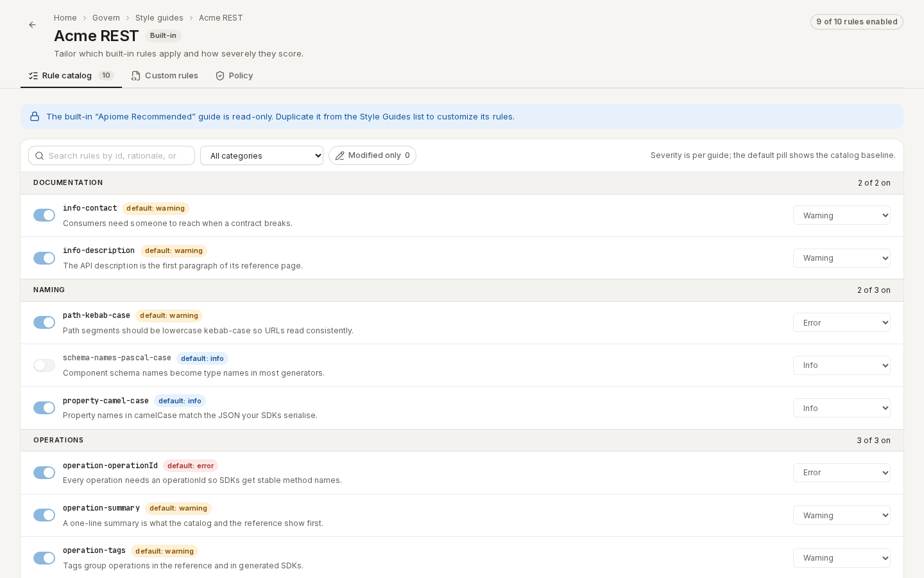
Task: Toggle the operation-tags rule
Action: click(44, 558)
